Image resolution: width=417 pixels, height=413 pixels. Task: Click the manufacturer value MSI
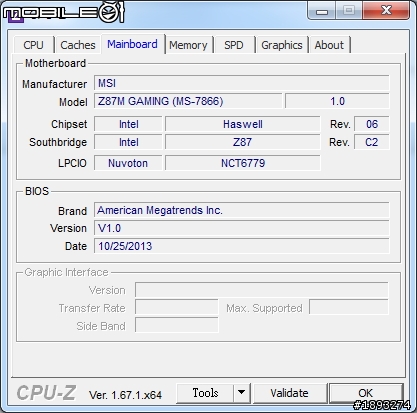[x=242, y=83]
